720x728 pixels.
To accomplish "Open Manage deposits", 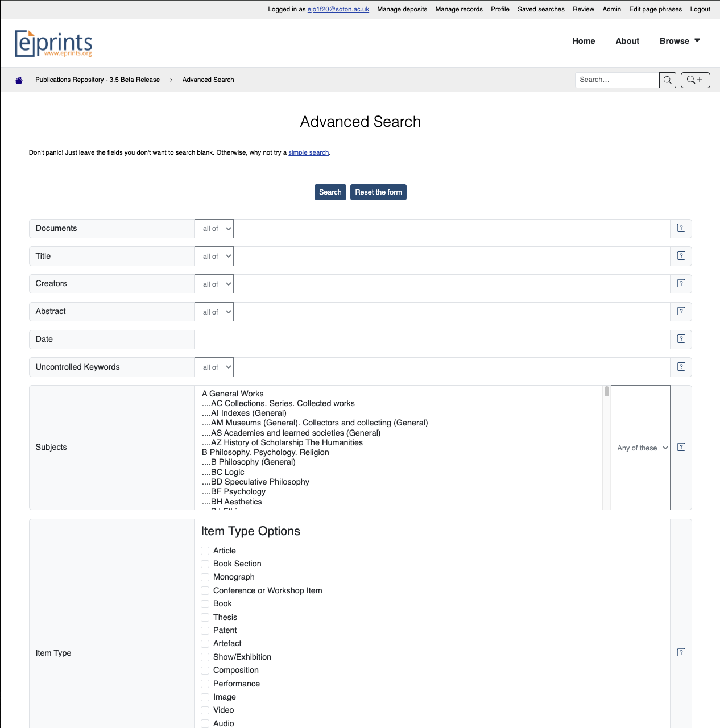I will (402, 9).
